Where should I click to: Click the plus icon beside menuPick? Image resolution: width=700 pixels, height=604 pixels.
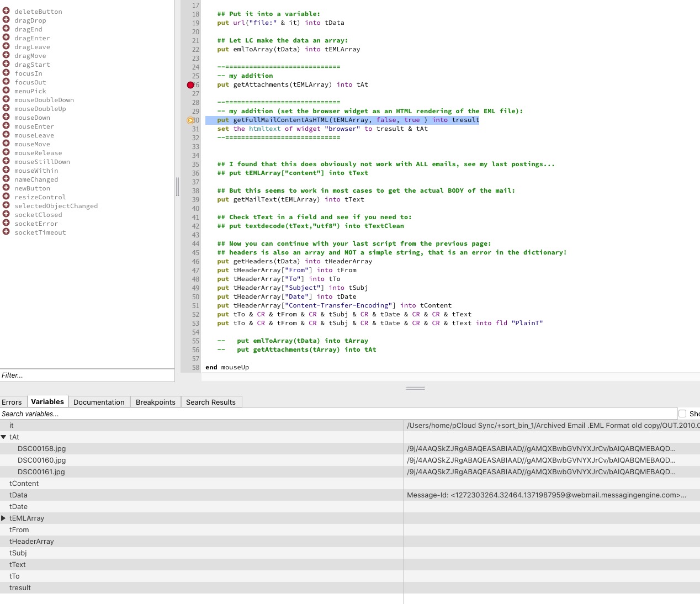6,91
